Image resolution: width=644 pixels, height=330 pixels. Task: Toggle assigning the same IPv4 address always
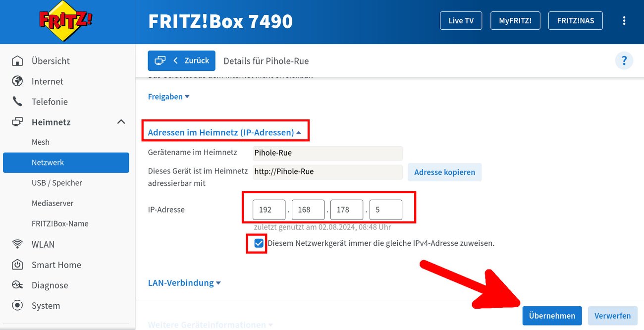click(259, 243)
